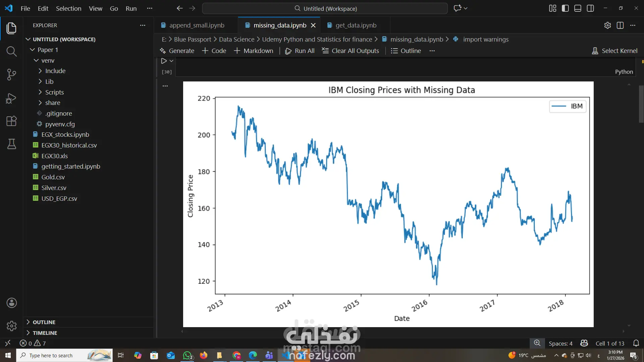Open the Edit menu
Image resolution: width=644 pixels, height=362 pixels.
(43, 8)
